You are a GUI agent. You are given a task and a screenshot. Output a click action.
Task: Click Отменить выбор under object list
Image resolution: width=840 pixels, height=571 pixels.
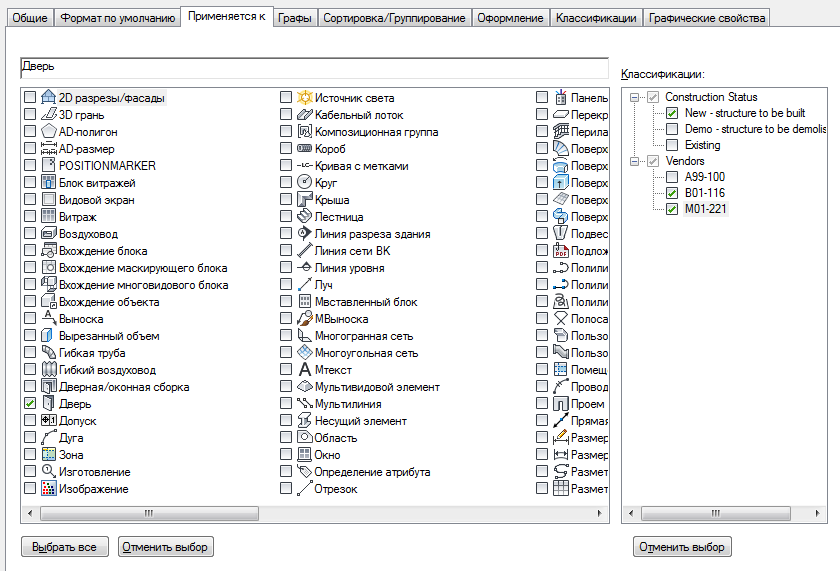click(166, 547)
